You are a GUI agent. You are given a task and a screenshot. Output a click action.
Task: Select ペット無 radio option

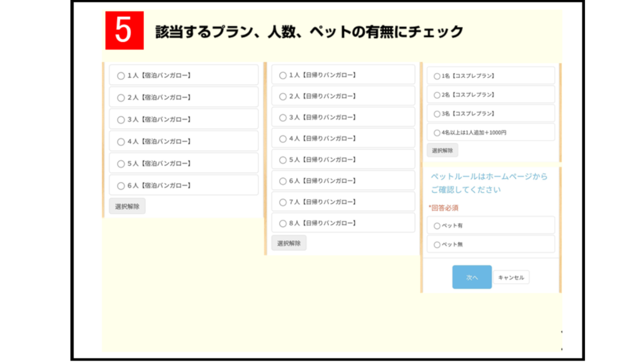[x=437, y=244]
